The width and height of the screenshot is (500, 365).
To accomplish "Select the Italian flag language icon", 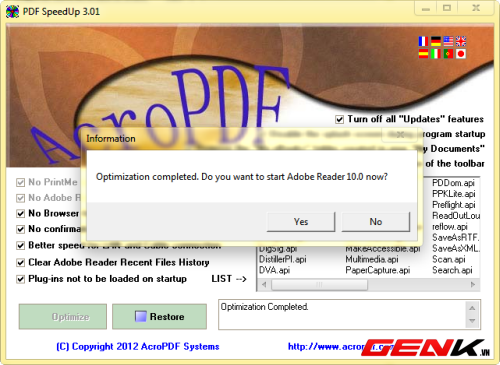I will [436, 54].
